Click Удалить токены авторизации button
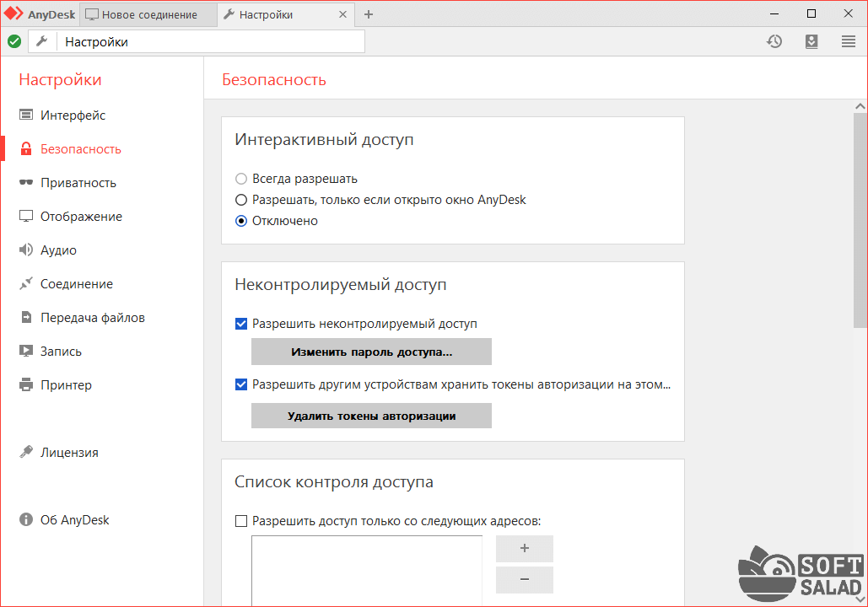This screenshot has height=607, width=868. 371,416
